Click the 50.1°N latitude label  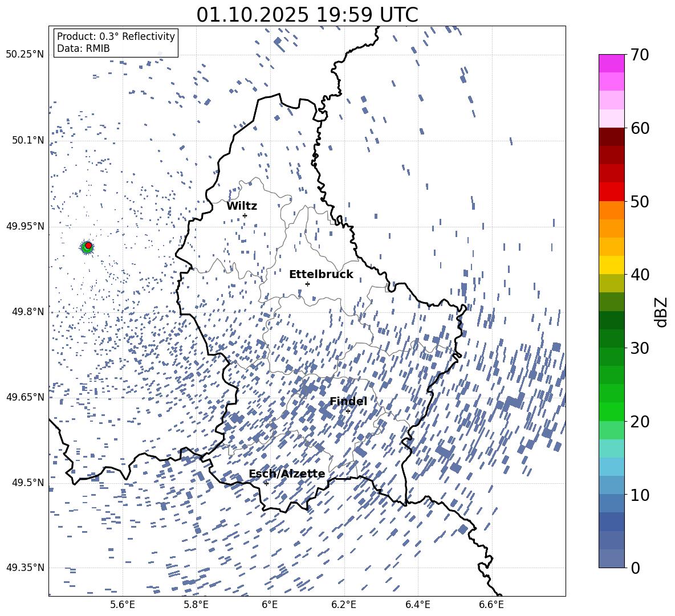pyautogui.click(x=27, y=140)
